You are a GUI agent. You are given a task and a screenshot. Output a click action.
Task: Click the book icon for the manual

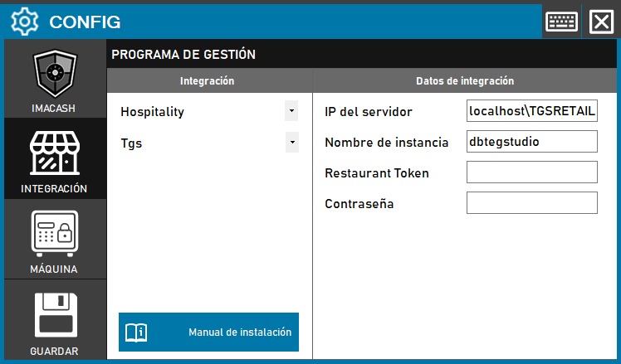(x=135, y=332)
